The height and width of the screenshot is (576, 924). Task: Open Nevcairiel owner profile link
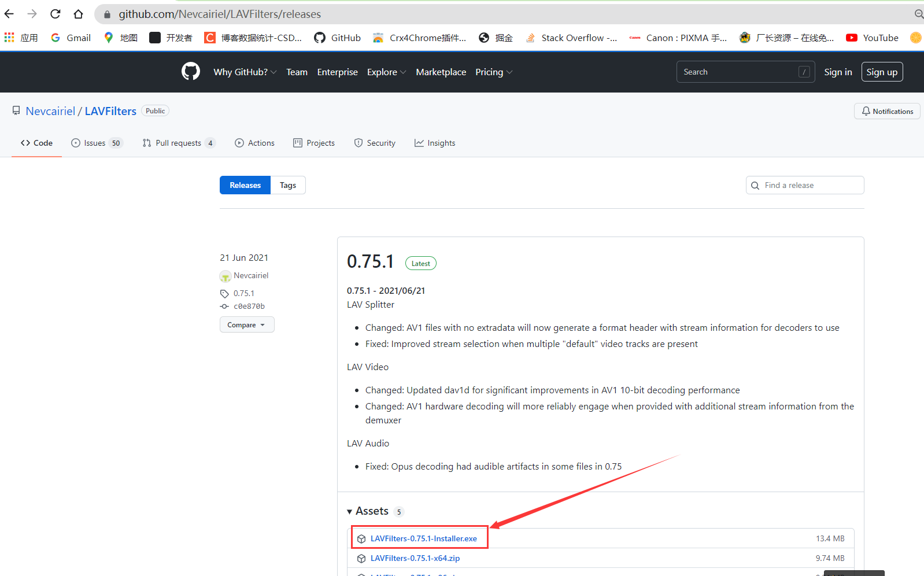[x=50, y=111]
